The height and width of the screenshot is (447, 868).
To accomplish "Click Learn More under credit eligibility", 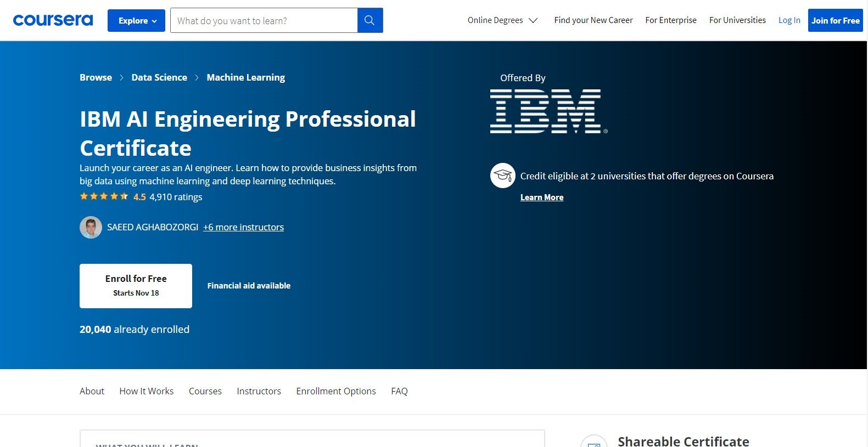I will click(x=541, y=197).
